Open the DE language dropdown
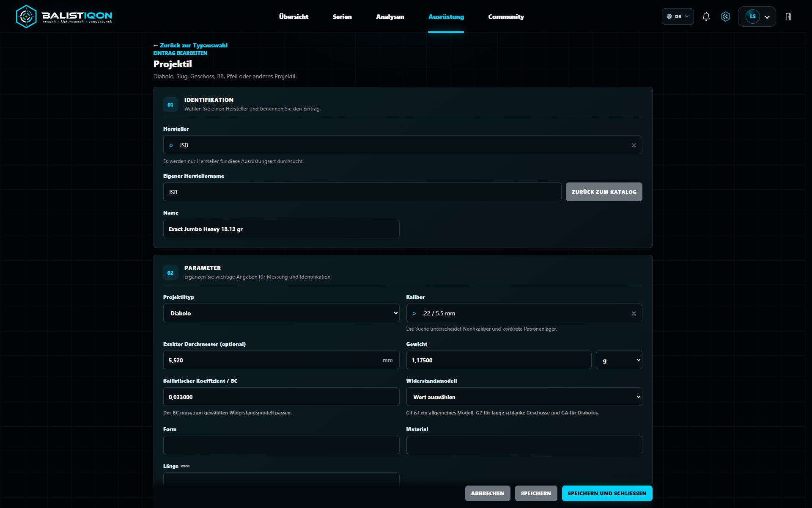The image size is (812, 508). 678,17
